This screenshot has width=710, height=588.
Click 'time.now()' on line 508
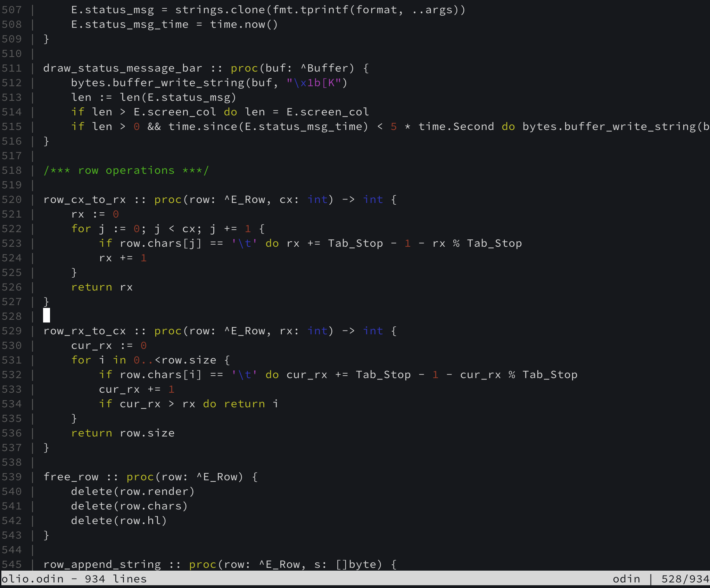[244, 24]
